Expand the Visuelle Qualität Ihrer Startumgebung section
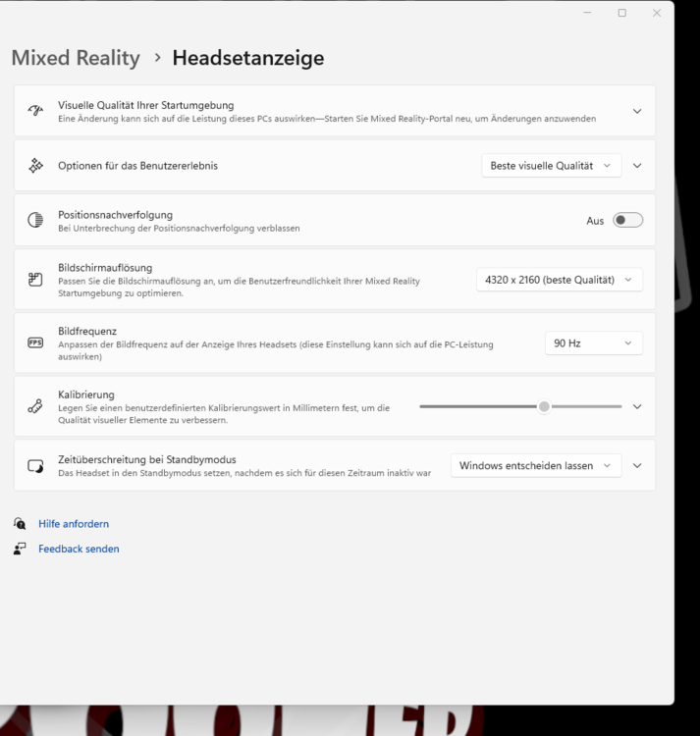The height and width of the screenshot is (736, 700). (637, 111)
